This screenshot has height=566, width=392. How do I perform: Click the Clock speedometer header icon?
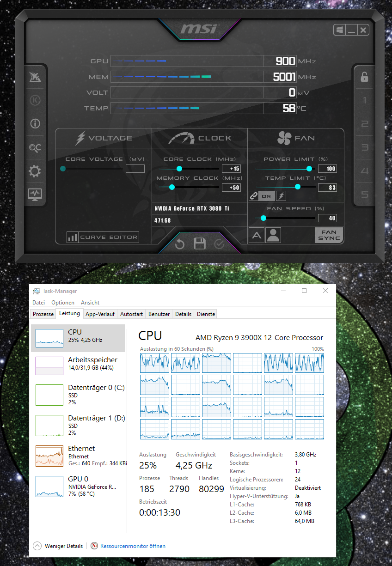(181, 138)
